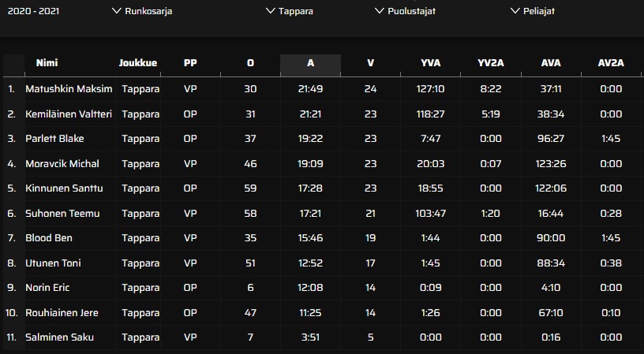Click the YV2A column header
This screenshot has width=644, height=354.
[491, 64]
